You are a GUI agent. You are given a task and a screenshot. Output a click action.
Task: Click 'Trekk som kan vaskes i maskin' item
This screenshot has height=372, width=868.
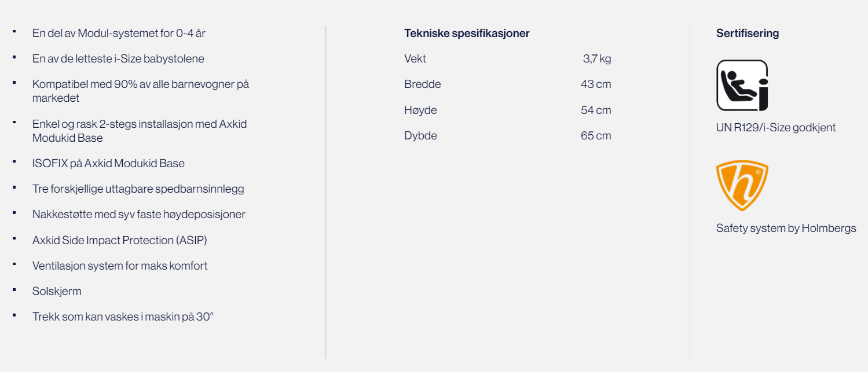123,317
